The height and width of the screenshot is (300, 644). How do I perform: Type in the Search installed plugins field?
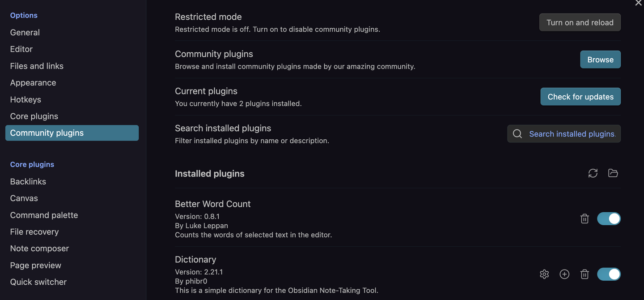click(x=572, y=134)
